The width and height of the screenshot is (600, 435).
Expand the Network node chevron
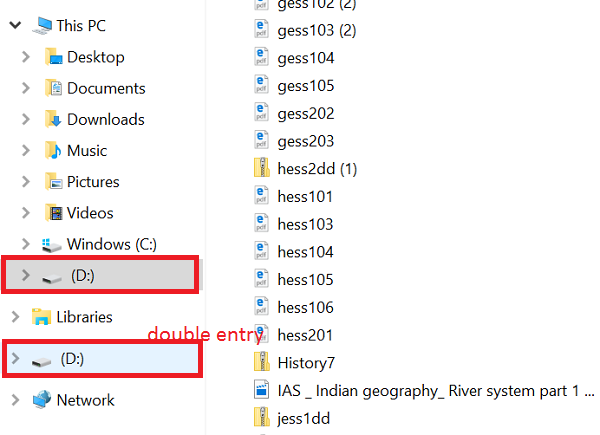click(15, 400)
